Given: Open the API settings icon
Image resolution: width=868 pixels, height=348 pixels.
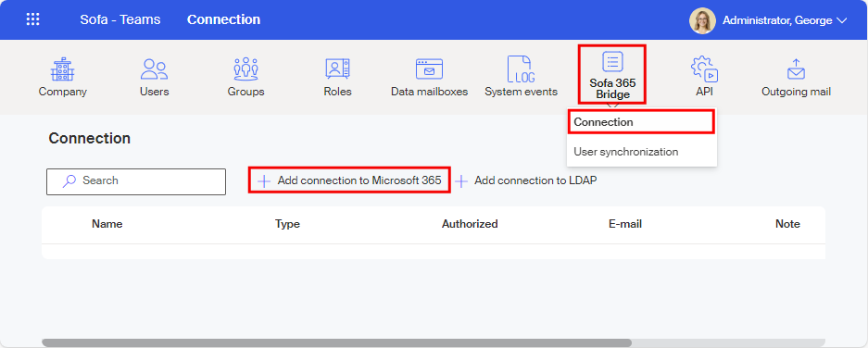Looking at the screenshot, I should tap(704, 69).
